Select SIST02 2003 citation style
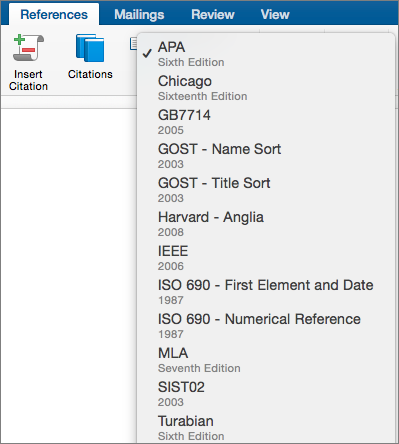The image size is (399, 444). point(266,394)
